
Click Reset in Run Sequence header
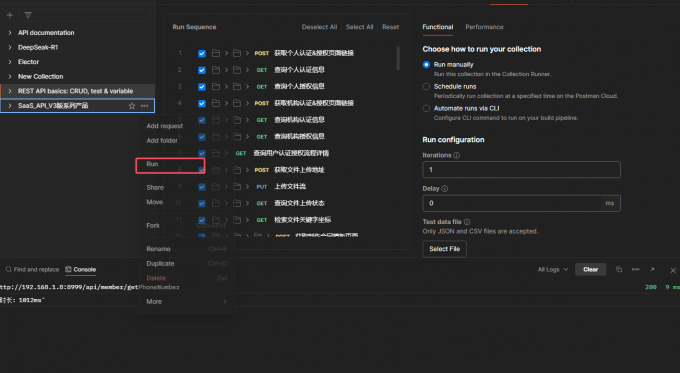pos(390,27)
